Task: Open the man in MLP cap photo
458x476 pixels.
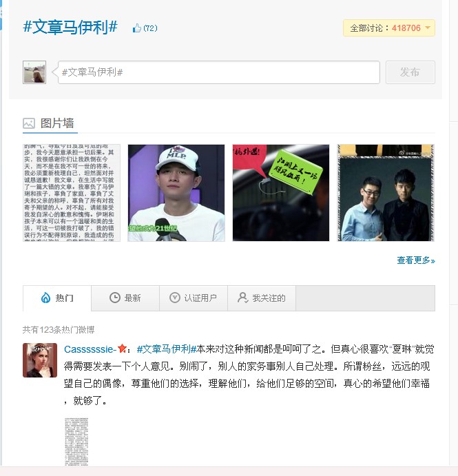Action: coord(176,193)
